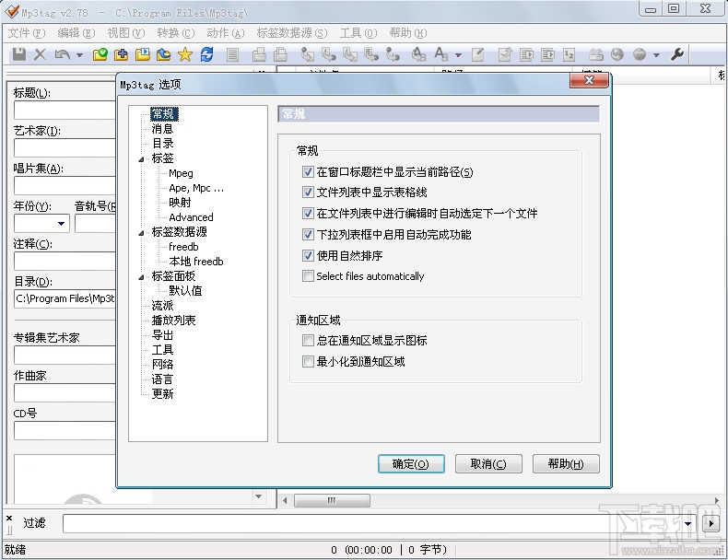Click the Remove tag X icon

point(40,54)
